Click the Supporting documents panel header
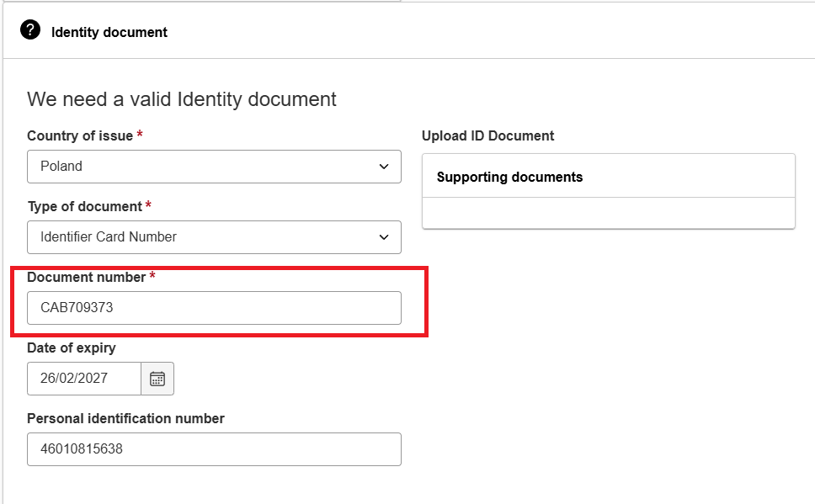Screen dimensions: 815x504 (x=609, y=176)
